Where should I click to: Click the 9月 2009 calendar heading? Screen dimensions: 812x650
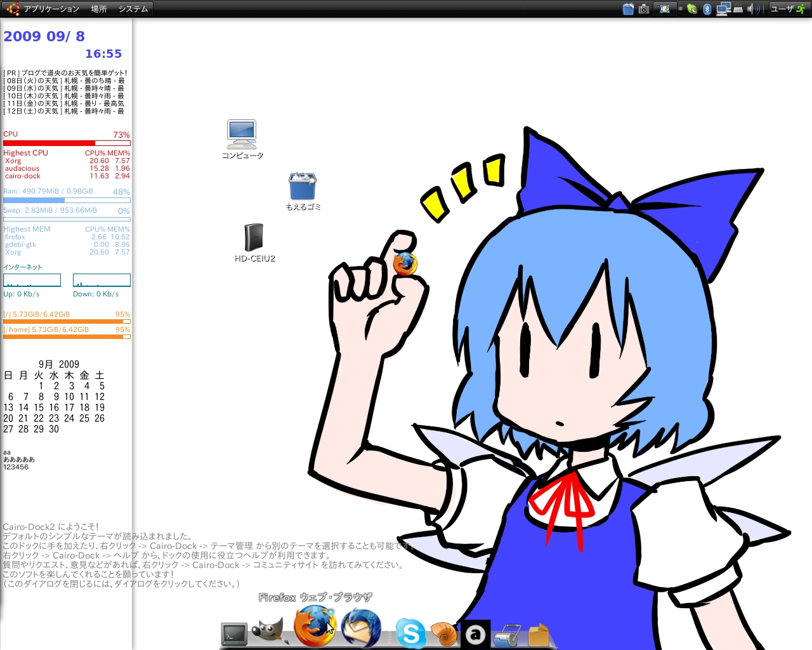click(59, 364)
